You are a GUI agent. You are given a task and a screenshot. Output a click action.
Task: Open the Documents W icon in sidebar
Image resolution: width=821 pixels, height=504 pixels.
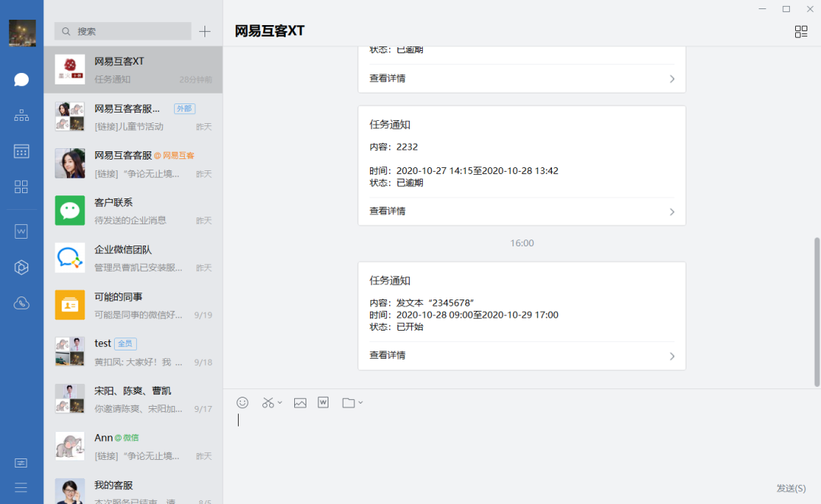coord(21,231)
